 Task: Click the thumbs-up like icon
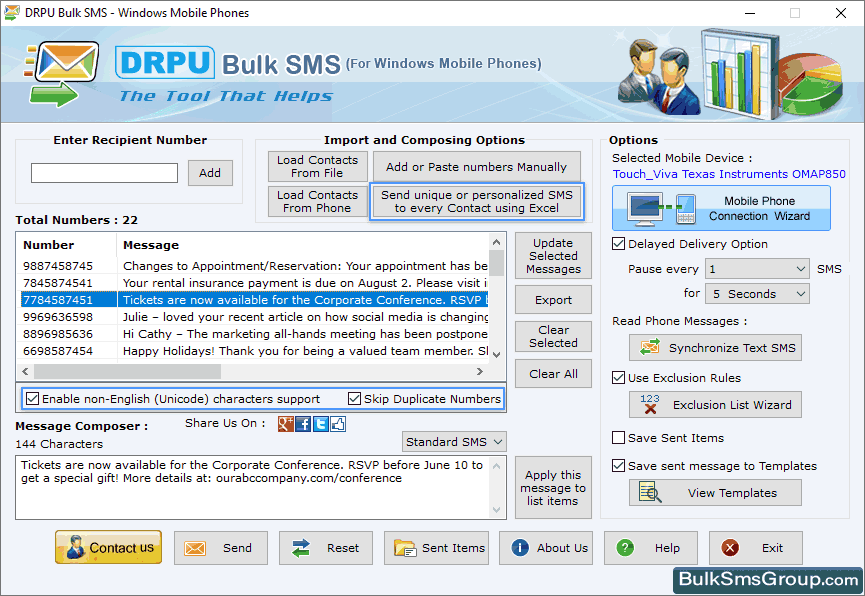coord(338,424)
